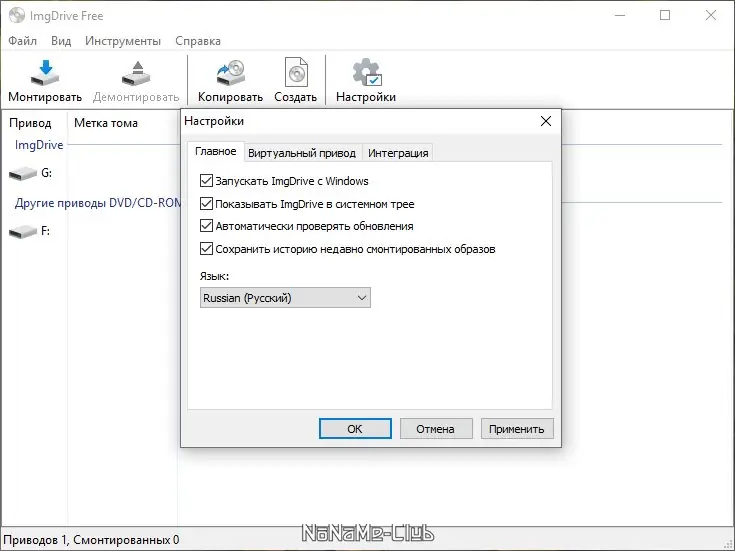Switch to the Главное tab

[x=216, y=151]
